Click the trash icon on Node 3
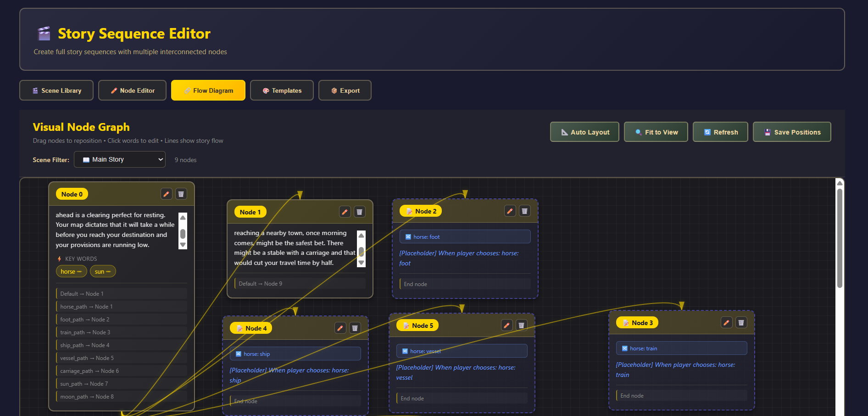The width and height of the screenshot is (868, 416). [741, 323]
